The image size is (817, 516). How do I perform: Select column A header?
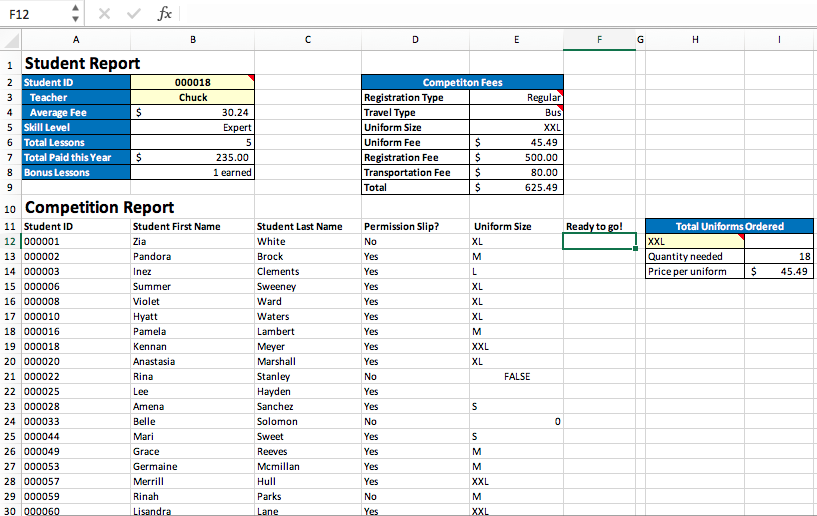click(76, 40)
